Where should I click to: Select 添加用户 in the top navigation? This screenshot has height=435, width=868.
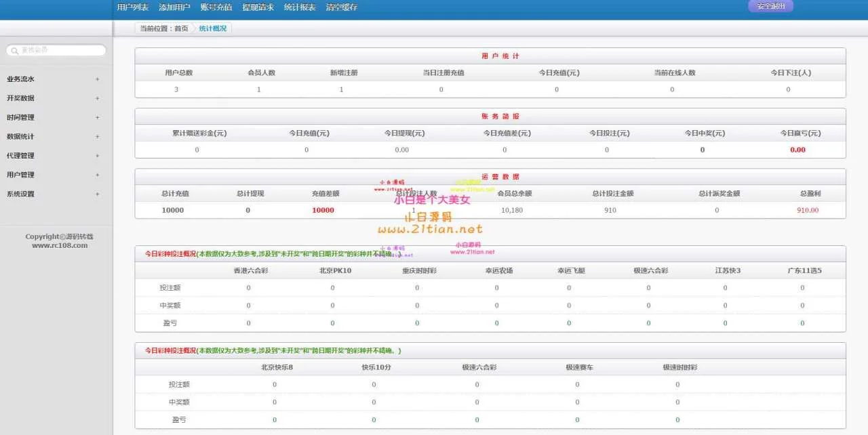174,7
